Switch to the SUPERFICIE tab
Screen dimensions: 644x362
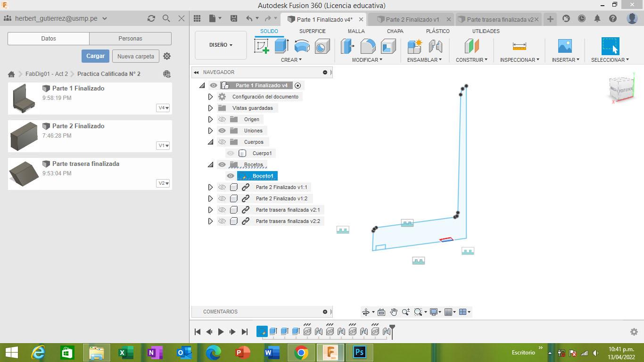click(312, 31)
